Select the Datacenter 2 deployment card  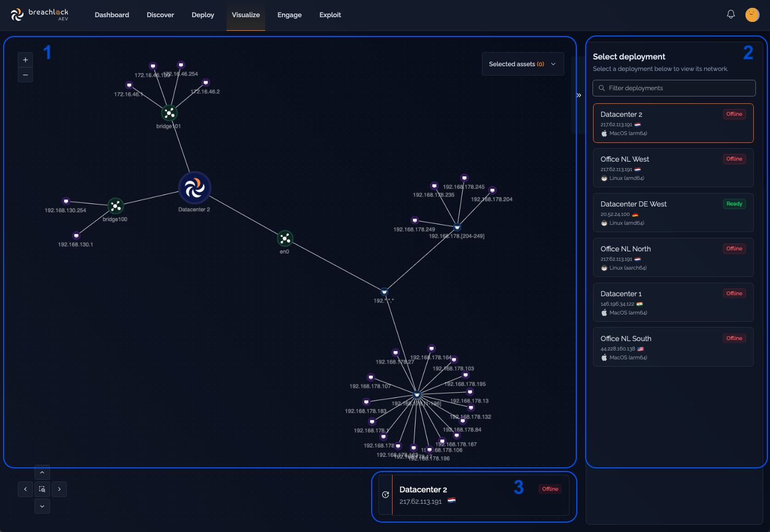(x=673, y=123)
